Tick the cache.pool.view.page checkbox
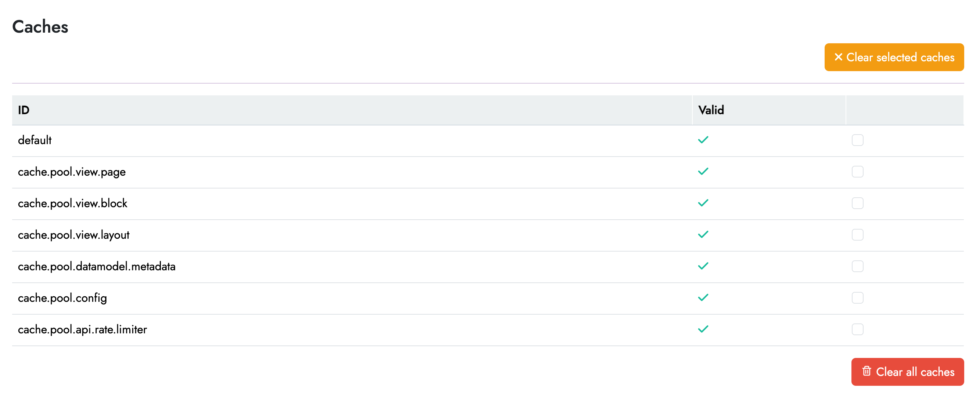 (x=857, y=172)
